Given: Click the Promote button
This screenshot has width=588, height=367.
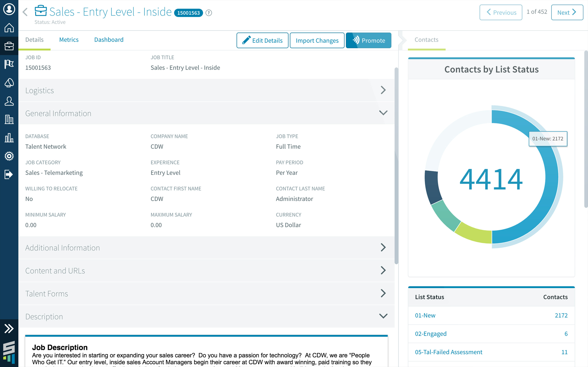Looking at the screenshot, I should coord(368,40).
